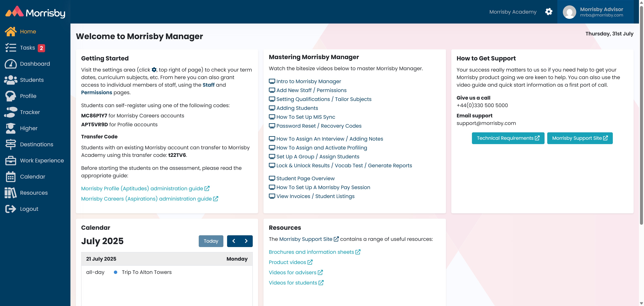
Task: Open settings via top-right gear icon
Action: (549, 12)
